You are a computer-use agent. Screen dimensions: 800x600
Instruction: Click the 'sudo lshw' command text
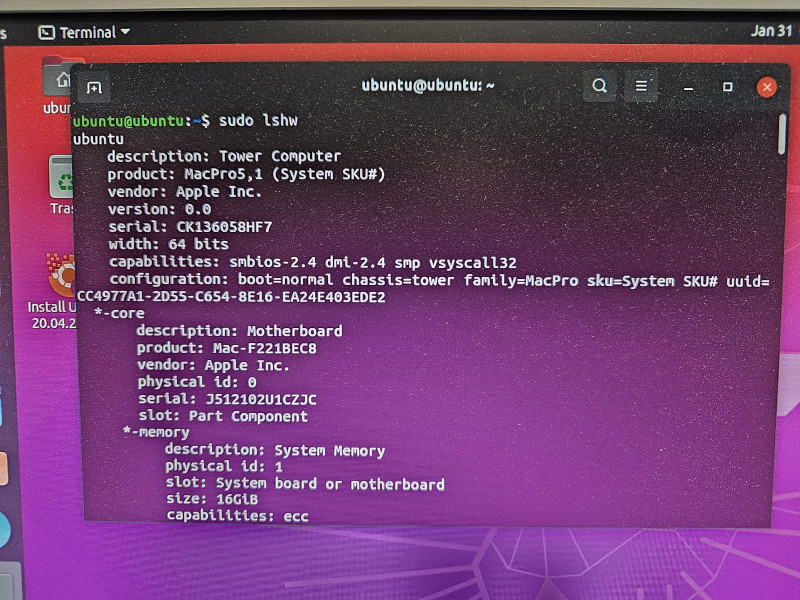coord(258,120)
